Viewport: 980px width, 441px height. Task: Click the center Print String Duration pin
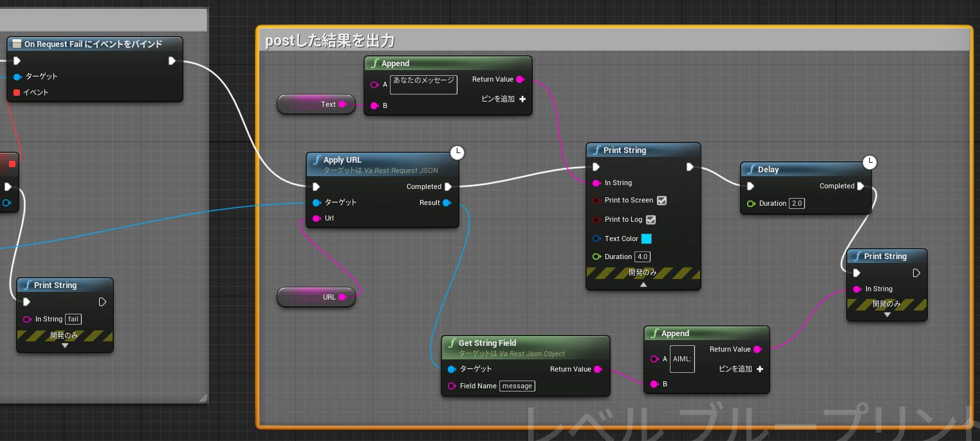click(596, 256)
